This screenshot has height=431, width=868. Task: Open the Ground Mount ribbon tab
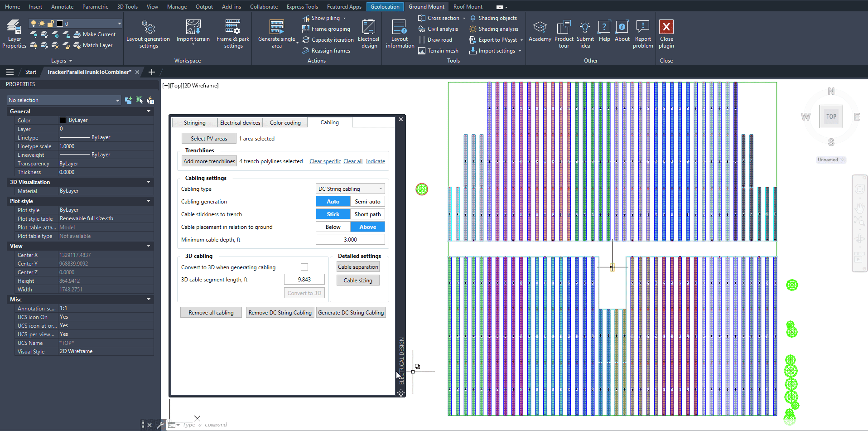tap(426, 7)
